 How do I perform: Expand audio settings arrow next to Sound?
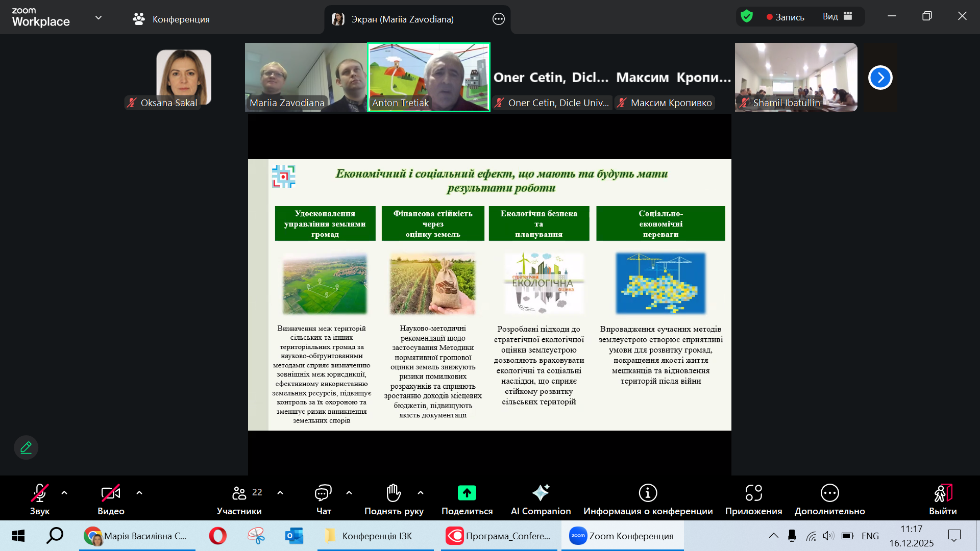(64, 493)
